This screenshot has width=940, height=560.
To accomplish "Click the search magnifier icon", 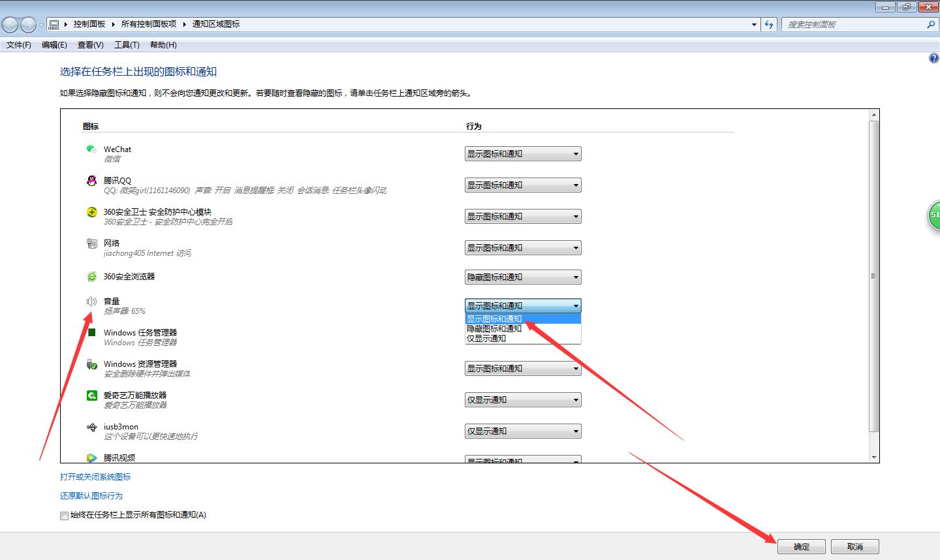I will pyautogui.click(x=931, y=24).
